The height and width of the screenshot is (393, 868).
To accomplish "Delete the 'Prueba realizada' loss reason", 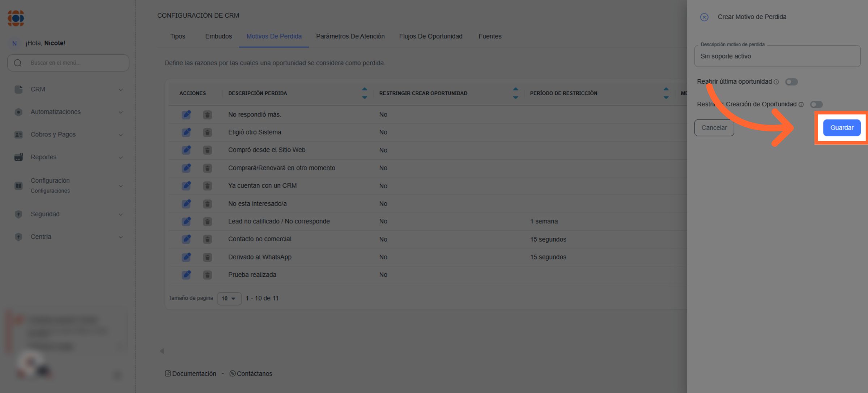I will click(207, 275).
